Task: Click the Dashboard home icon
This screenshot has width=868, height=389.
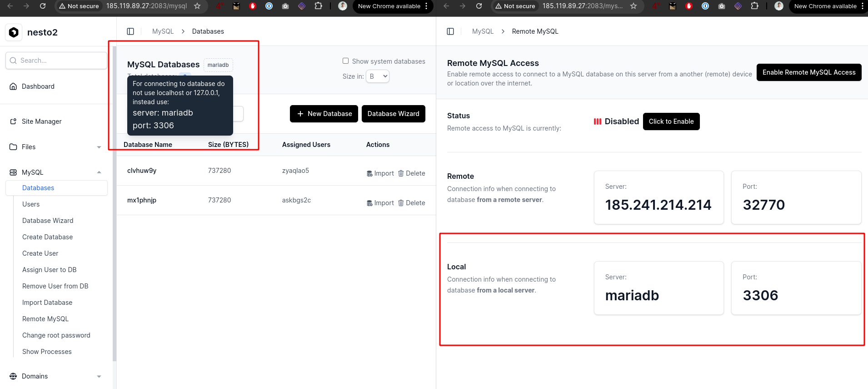Action: pos(13,86)
